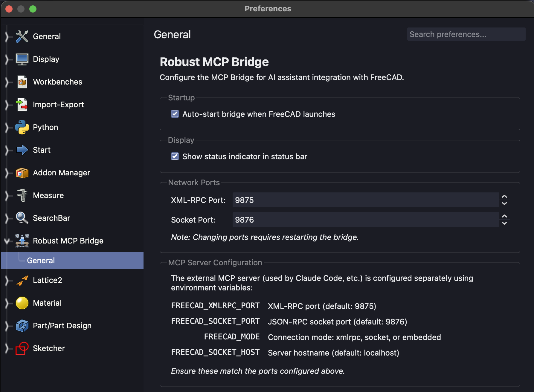Disable Show status indicator in status bar
Screen dimensions: 534x392
tap(175, 156)
